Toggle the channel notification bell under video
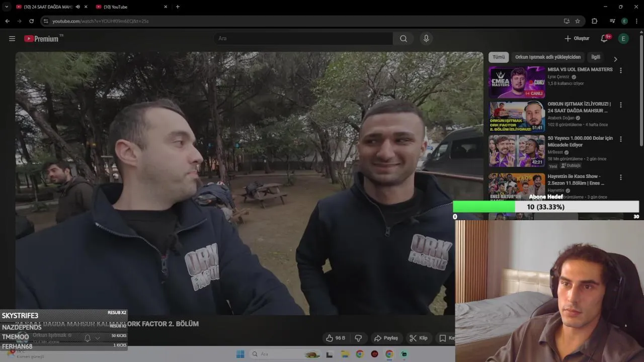This screenshot has height=362, width=644. (x=87, y=338)
